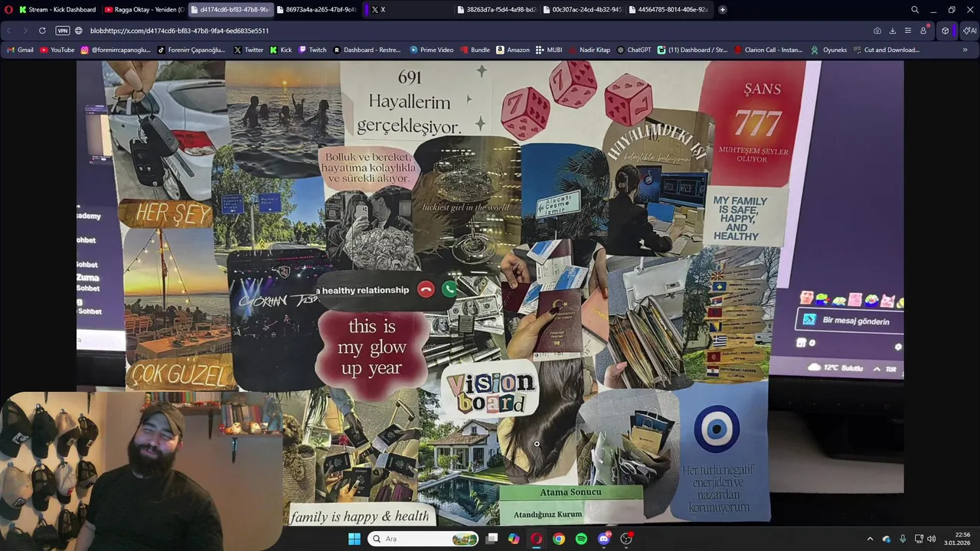The width and height of the screenshot is (980, 551).
Task: Open the Opera main menu icon
Action: tap(8, 10)
